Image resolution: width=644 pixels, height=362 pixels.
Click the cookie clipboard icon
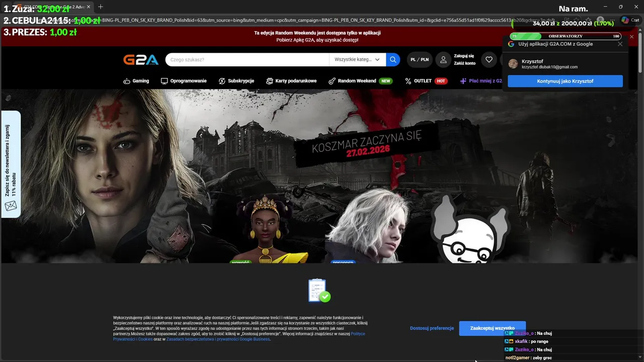[319, 291]
